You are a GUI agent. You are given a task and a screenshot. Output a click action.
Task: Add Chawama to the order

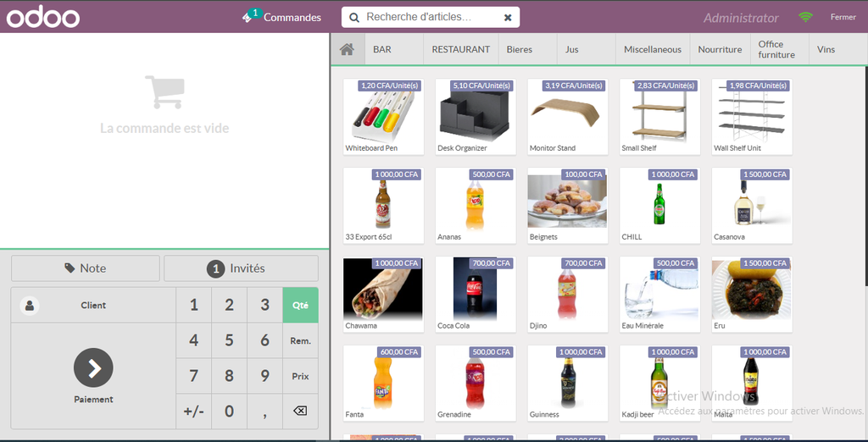pos(383,295)
